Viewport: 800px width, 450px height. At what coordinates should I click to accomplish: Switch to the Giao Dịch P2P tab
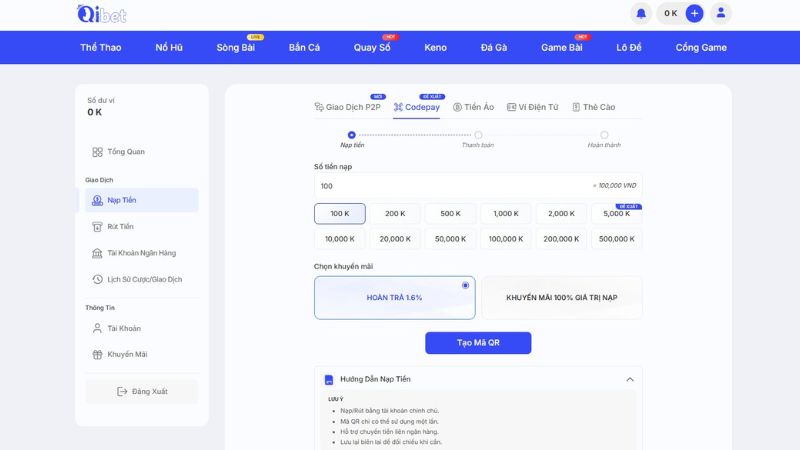pos(347,107)
